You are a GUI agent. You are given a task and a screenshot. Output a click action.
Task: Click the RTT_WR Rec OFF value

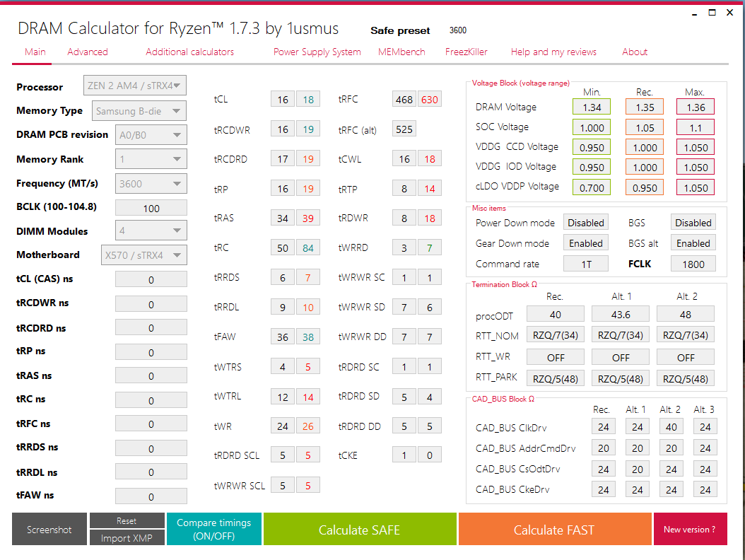coord(556,357)
